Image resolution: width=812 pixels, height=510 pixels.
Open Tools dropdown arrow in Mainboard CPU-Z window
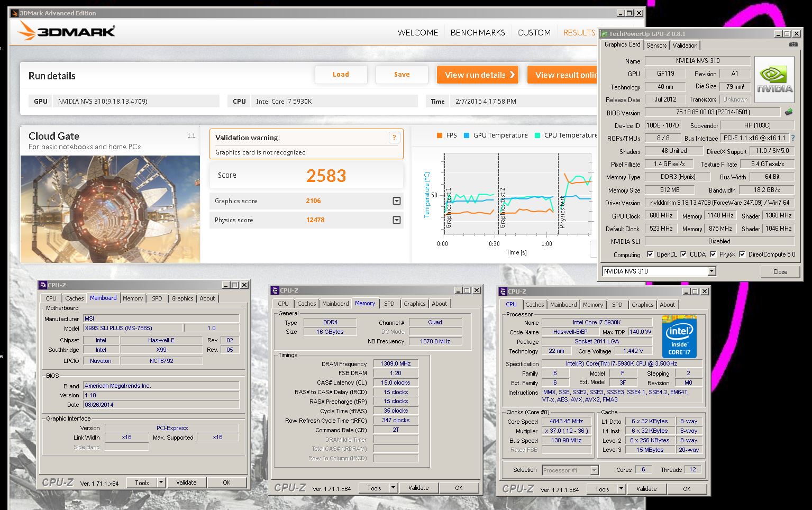161,482
